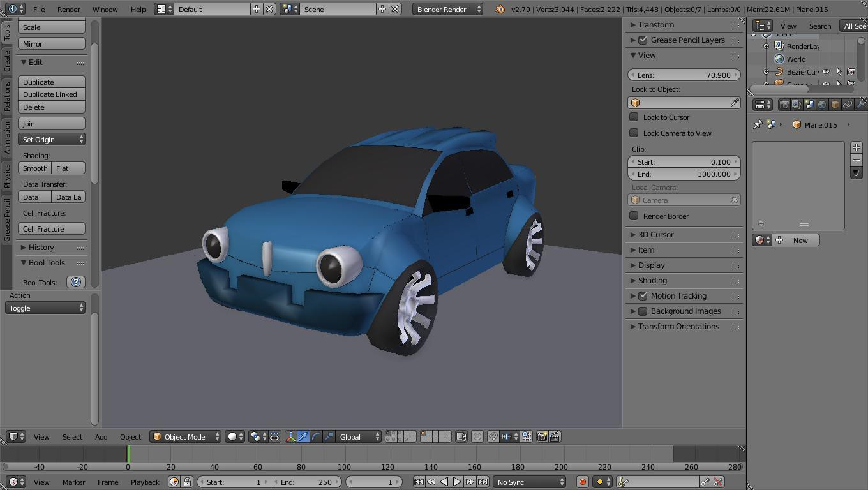This screenshot has height=490, width=868.
Task: Open the Blender Render engine dropdown
Action: (447, 9)
